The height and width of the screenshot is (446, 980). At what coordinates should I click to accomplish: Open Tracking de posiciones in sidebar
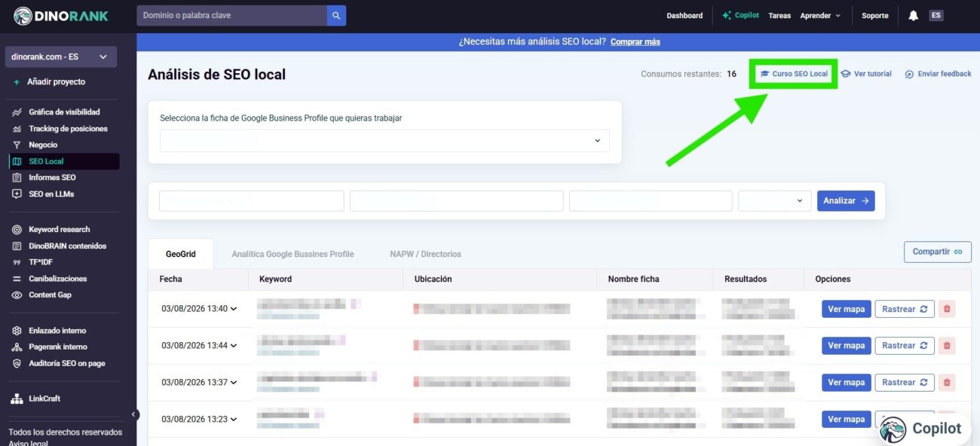68,129
